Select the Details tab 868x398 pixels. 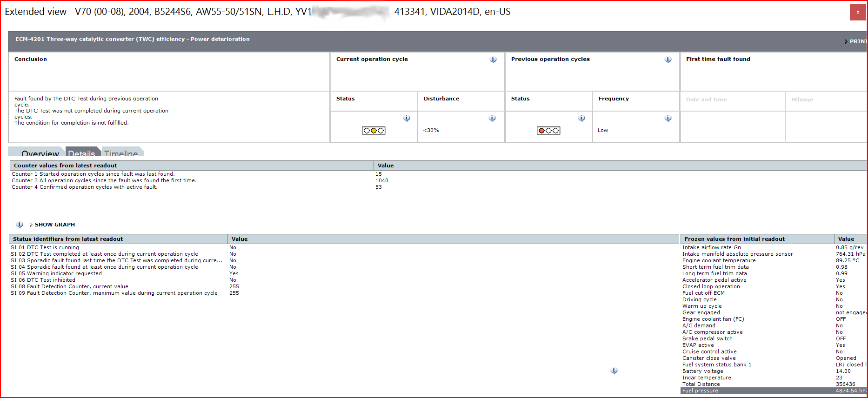tap(81, 153)
